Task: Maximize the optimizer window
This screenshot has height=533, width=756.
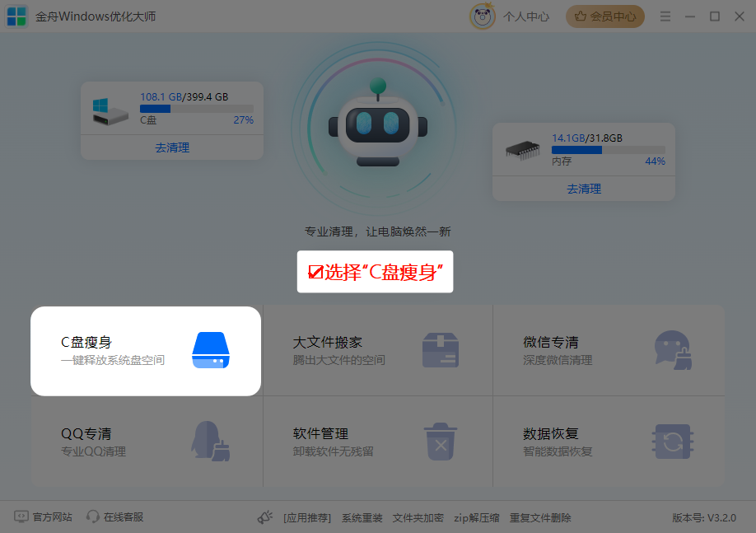Action: 715,16
